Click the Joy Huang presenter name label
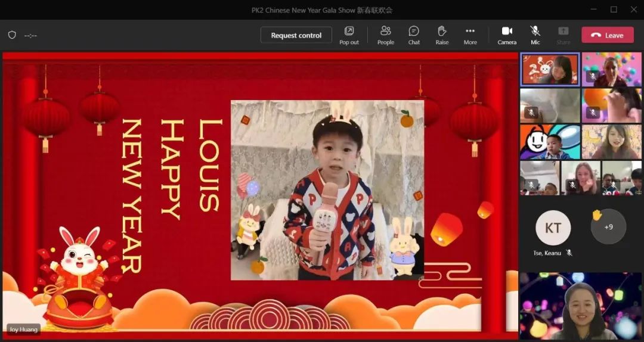 coord(23,329)
